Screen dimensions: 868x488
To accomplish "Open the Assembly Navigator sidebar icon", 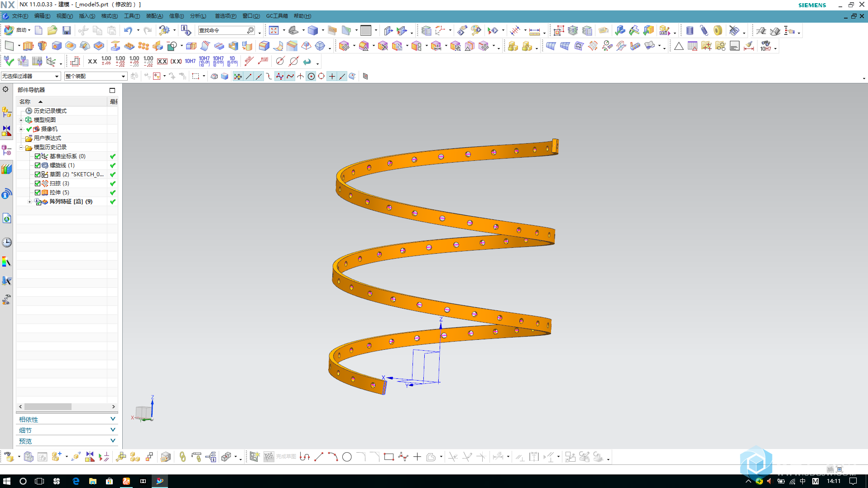I will click(x=6, y=111).
